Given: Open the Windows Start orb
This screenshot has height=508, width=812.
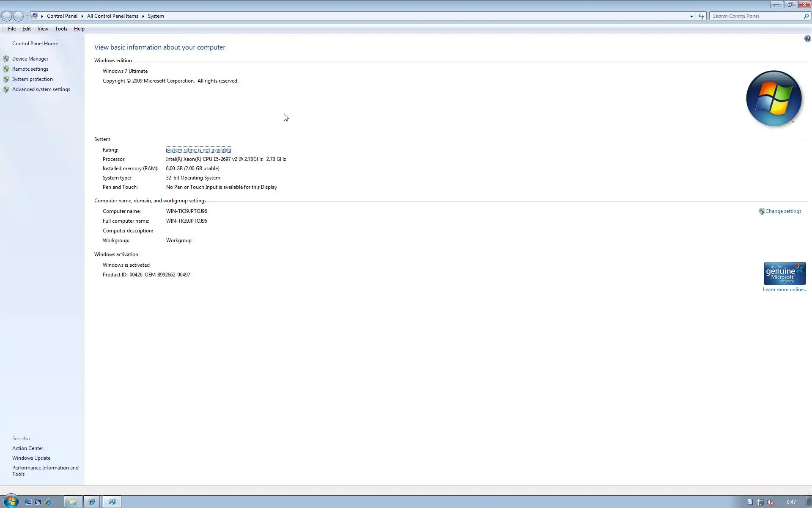Looking at the screenshot, I should pyautogui.click(x=11, y=502).
